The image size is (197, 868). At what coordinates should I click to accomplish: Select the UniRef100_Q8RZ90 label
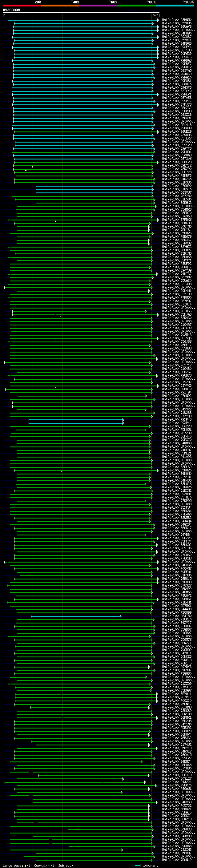(177, 169)
